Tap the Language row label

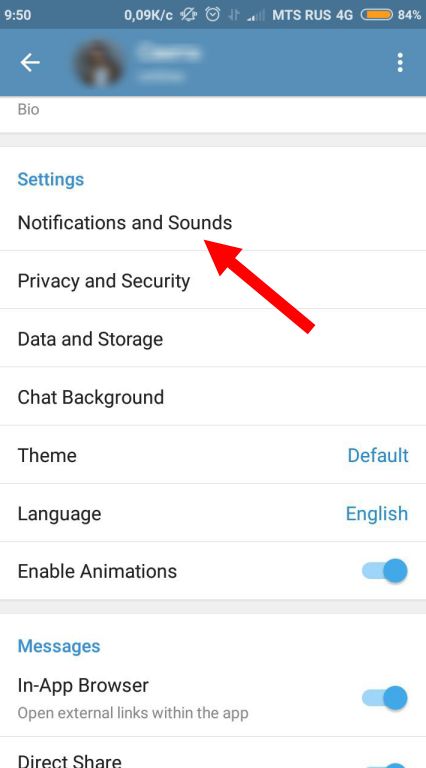click(59, 514)
